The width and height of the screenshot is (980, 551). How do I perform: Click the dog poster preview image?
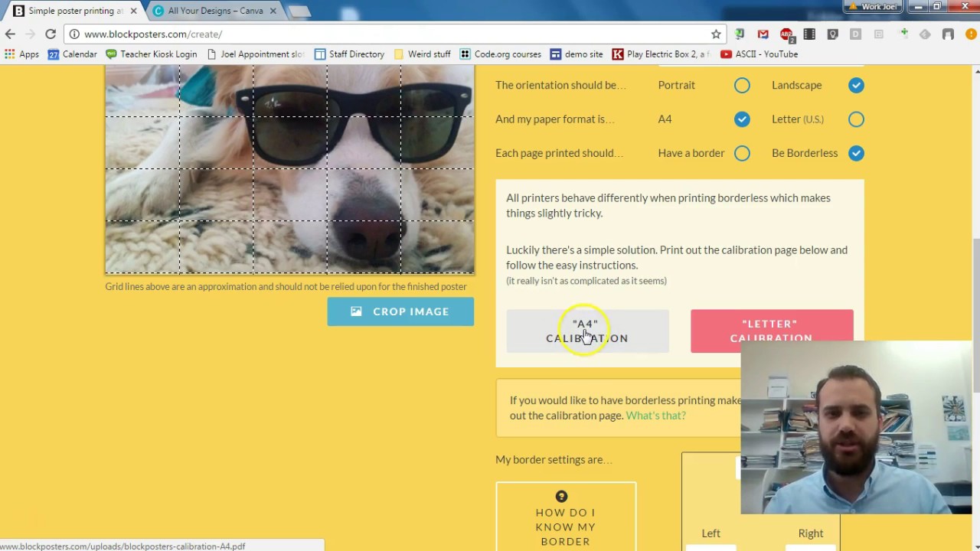(289, 169)
